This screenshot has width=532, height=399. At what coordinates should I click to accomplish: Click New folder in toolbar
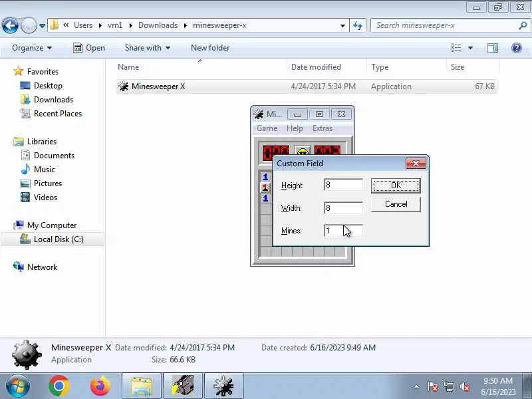click(210, 48)
